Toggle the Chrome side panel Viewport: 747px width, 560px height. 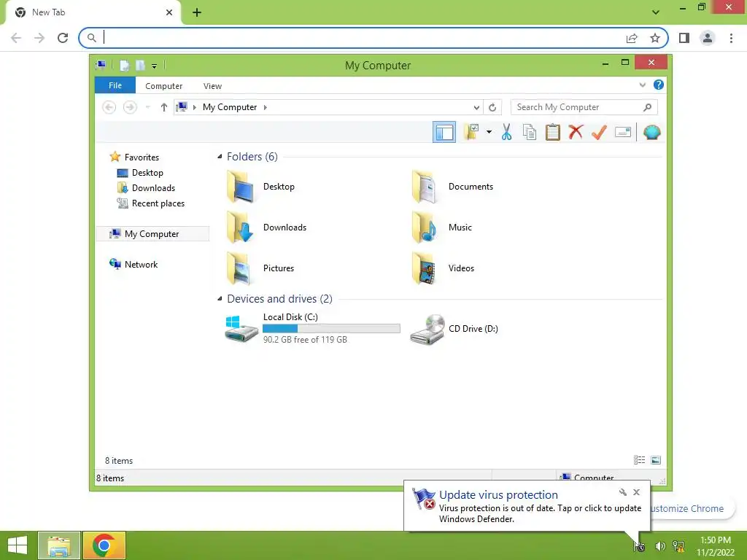click(x=684, y=38)
